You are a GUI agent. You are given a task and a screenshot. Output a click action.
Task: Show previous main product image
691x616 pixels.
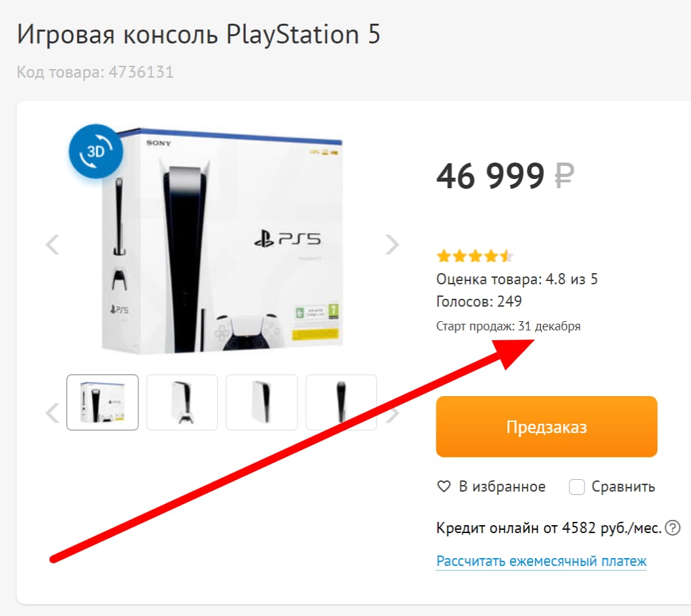[53, 244]
